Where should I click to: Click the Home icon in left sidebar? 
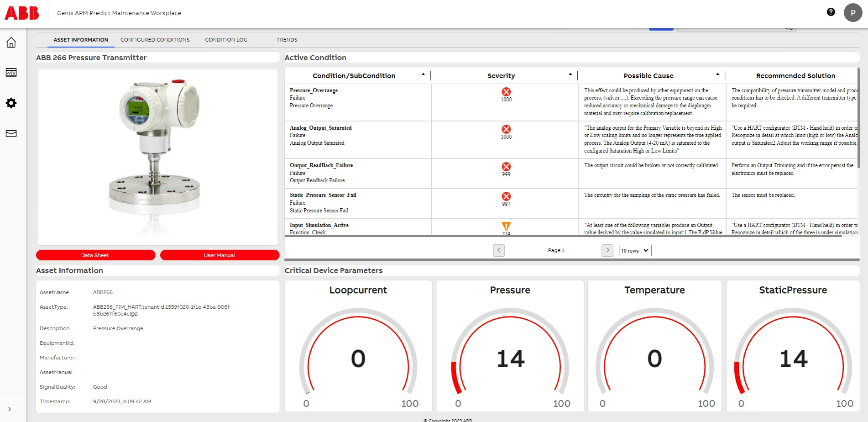(x=11, y=42)
